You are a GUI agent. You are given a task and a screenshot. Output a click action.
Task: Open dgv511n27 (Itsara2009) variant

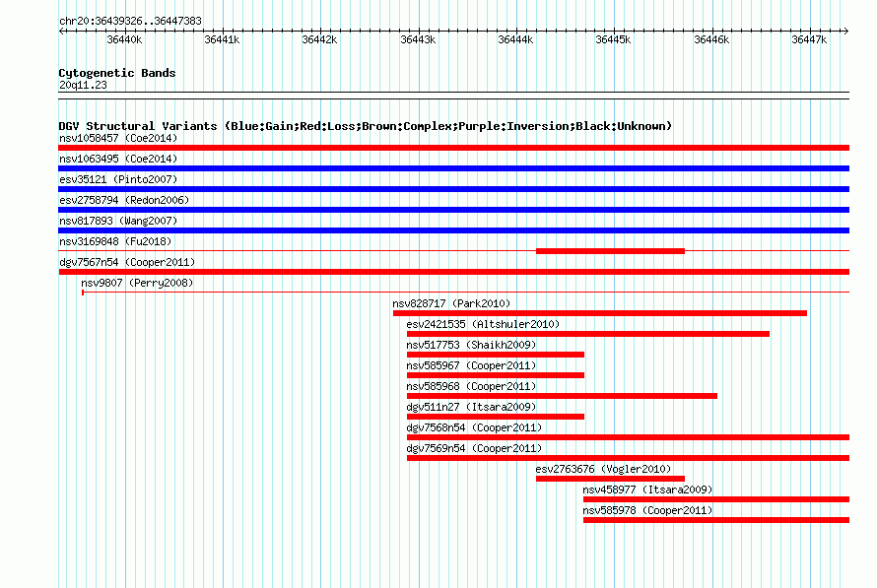pos(471,407)
